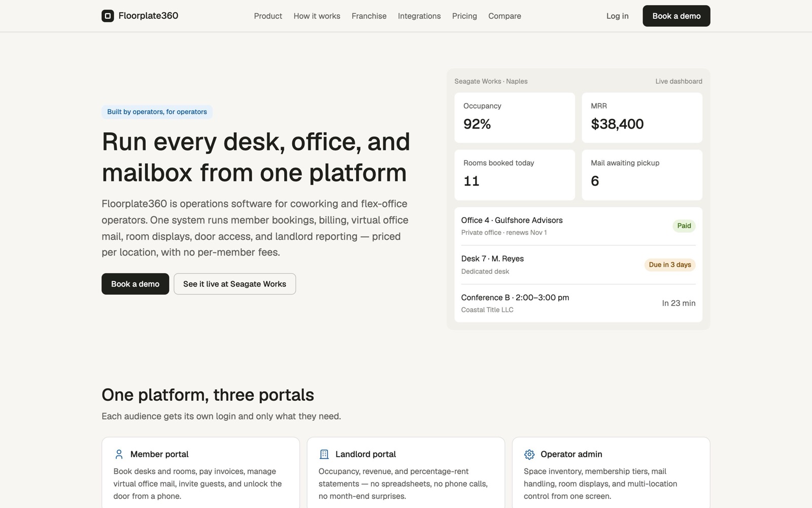Click the MRR $38,400 card
This screenshot has width=812, height=508.
[x=642, y=118]
